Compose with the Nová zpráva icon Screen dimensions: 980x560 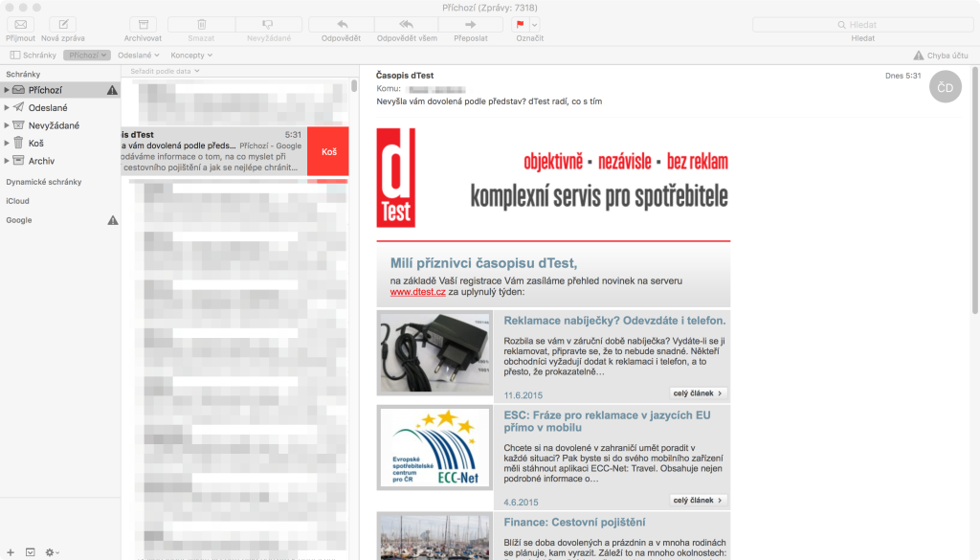[63, 24]
